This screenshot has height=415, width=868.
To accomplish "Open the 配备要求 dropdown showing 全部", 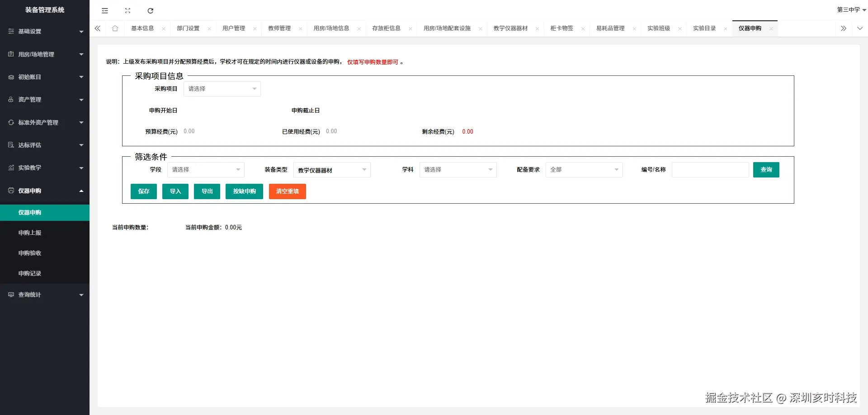I will pyautogui.click(x=584, y=169).
